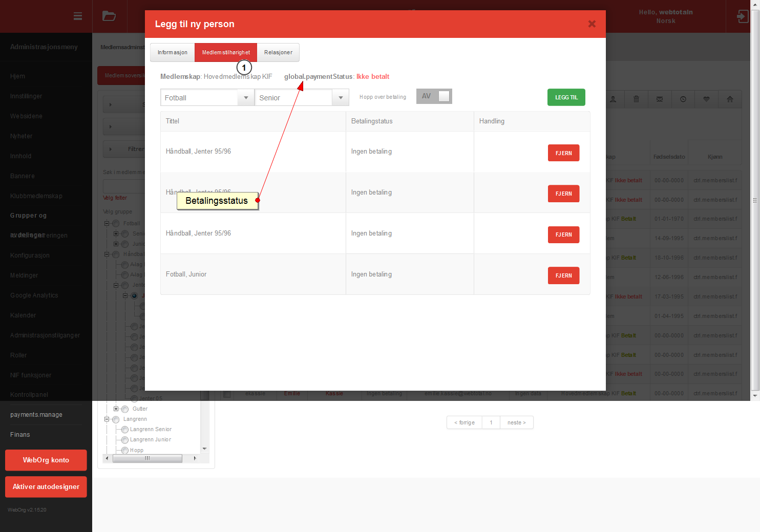Collapse the Fotball tree node

point(107,223)
